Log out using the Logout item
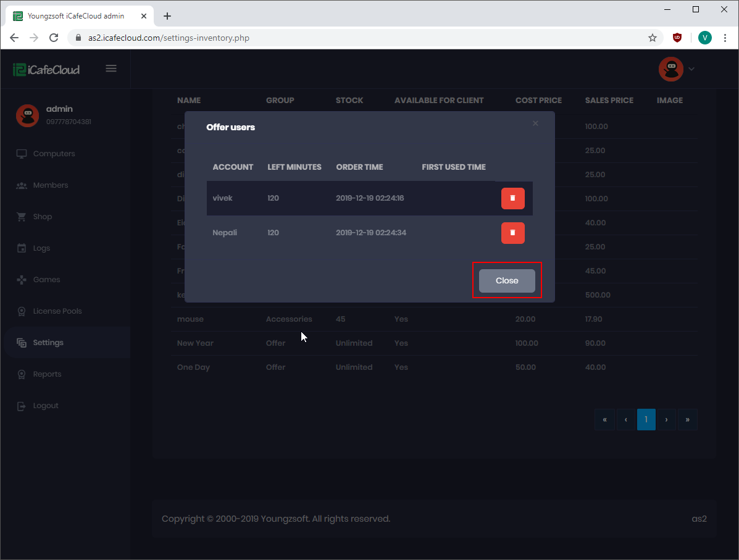The width and height of the screenshot is (739, 560). click(x=46, y=406)
